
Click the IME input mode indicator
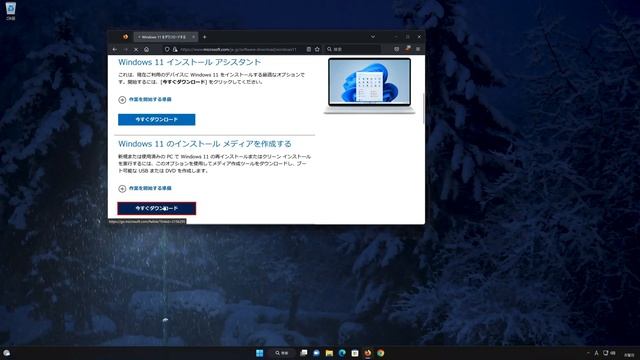pyautogui.click(x=596, y=353)
